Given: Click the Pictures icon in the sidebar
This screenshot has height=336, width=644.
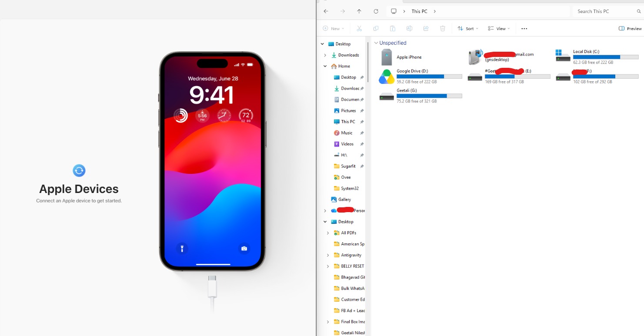Looking at the screenshot, I should pyautogui.click(x=337, y=111).
